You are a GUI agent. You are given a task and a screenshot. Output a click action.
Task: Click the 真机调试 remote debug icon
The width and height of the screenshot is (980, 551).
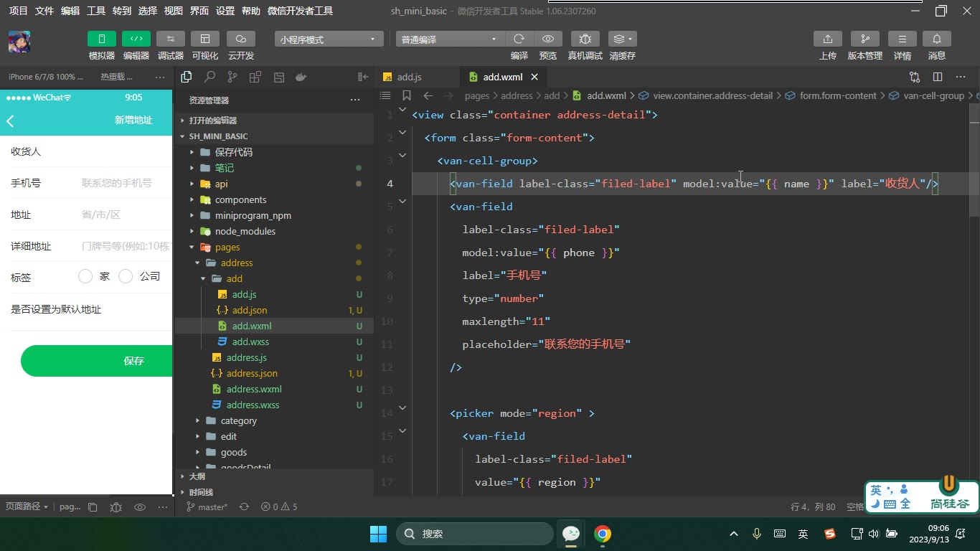pyautogui.click(x=585, y=39)
